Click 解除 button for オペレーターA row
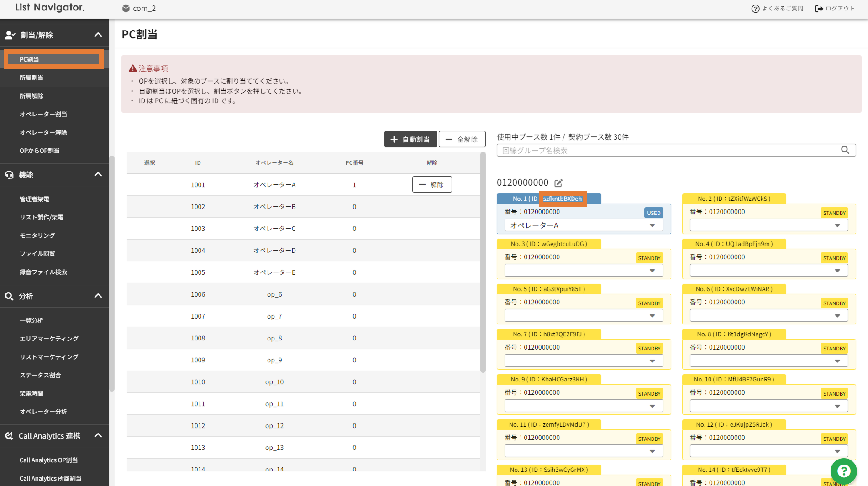868x486 pixels. click(431, 185)
